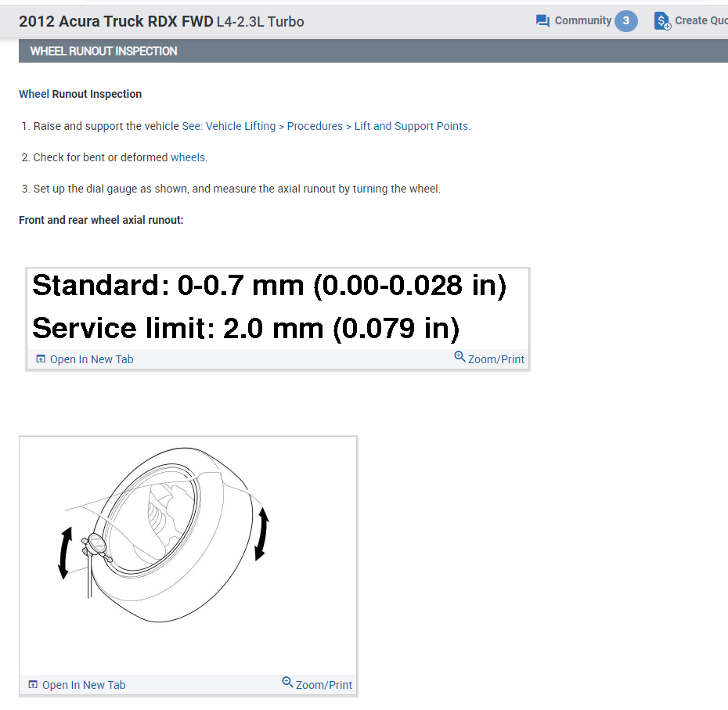Image resolution: width=728 pixels, height=710 pixels.
Task: Open See: Vehicle Lifting link
Action: (229, 126)
